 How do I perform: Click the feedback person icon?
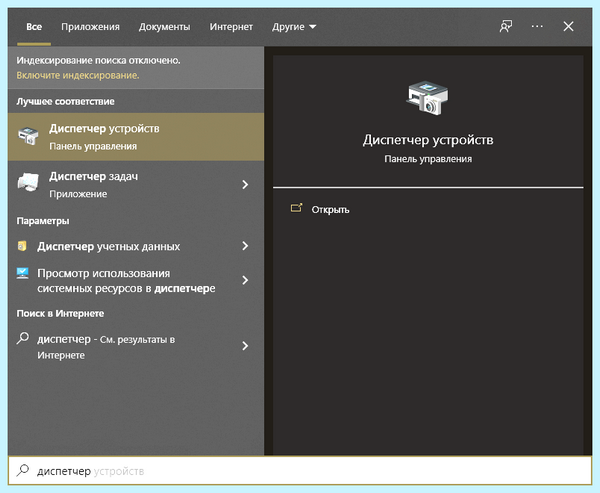[505, 26]
